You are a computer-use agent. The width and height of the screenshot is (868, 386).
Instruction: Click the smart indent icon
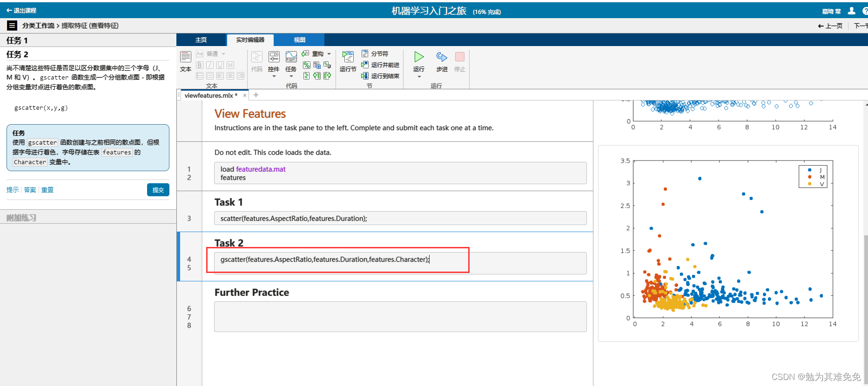(x=306, y=75)
